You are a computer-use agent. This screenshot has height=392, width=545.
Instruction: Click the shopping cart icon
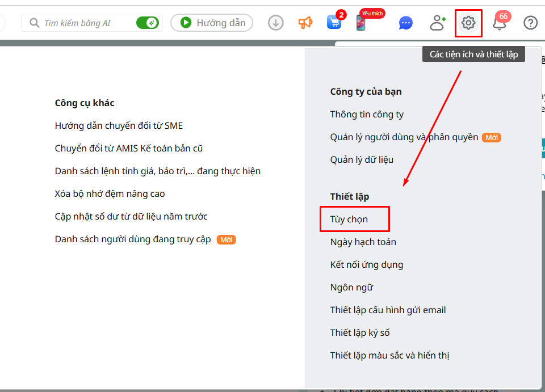tap(334, 23)
